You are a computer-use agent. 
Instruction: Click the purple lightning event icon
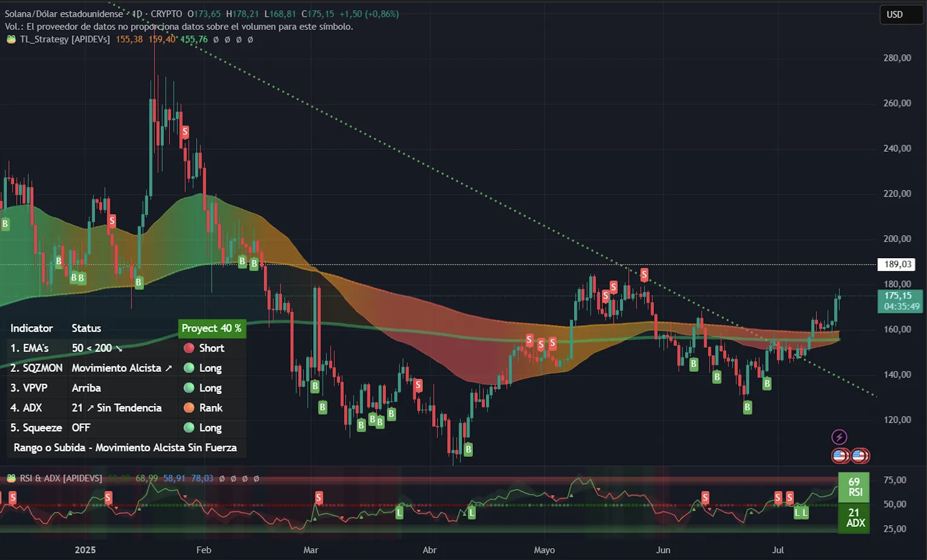click(x=839, y=437)
